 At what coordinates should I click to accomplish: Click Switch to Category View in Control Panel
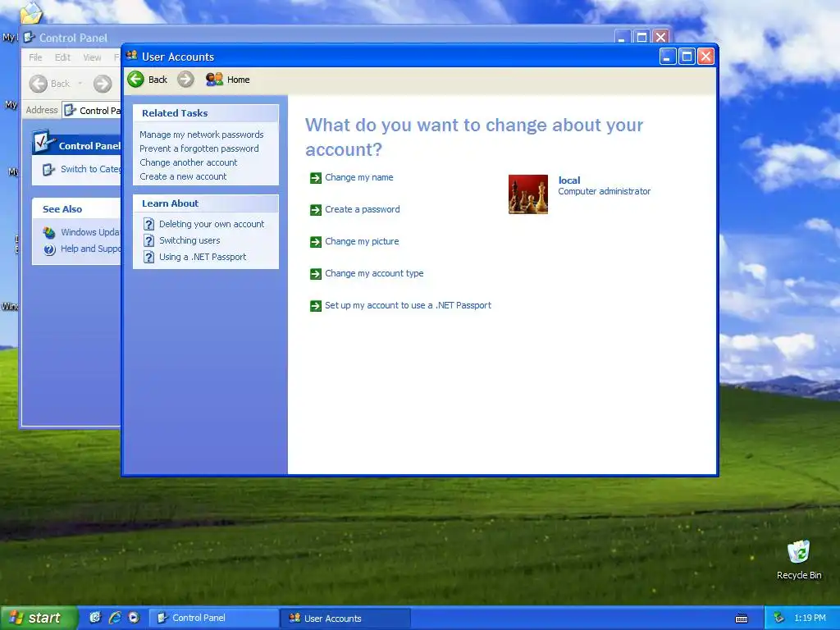[83, 169]
